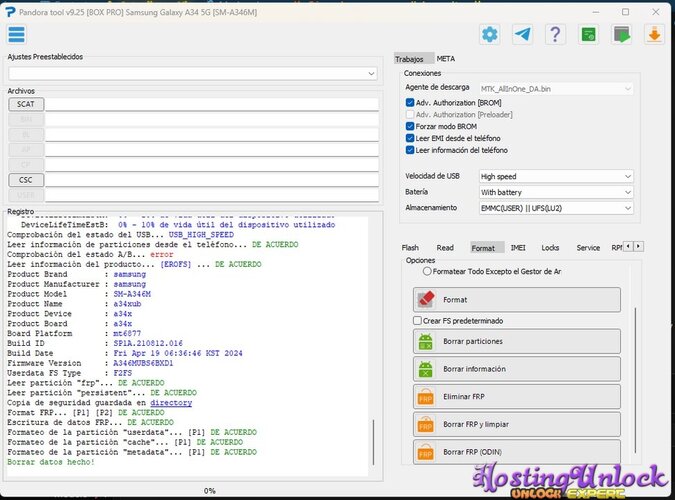Click red "error" text in log
This screenshot has width=675, height=500.
[x=161, y=255]
